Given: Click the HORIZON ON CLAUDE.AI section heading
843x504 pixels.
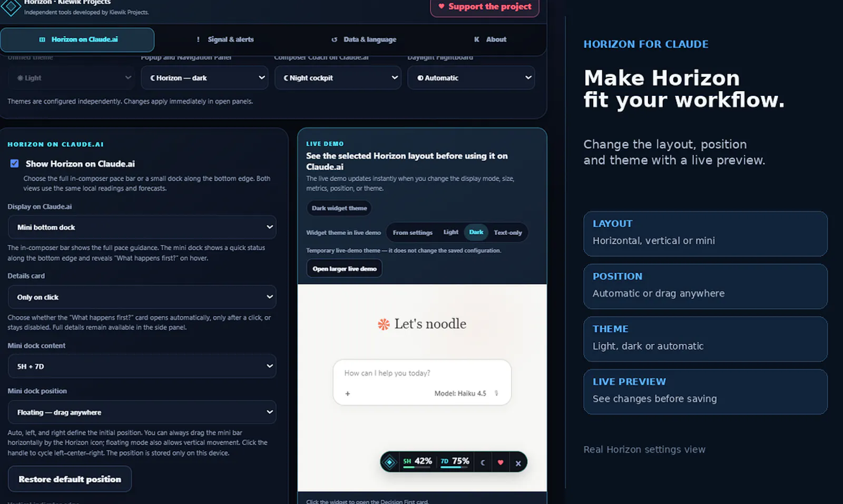Looking at the screenshot, I should 55,144.
